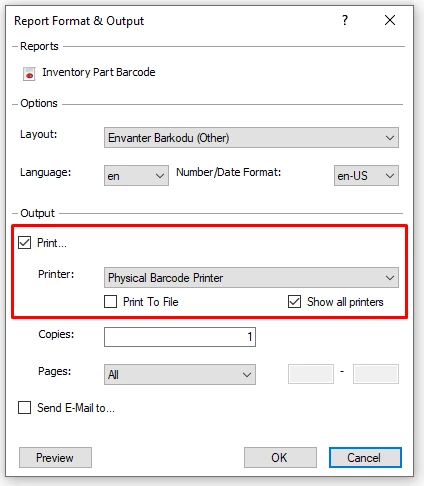Click the Cancel button
Viewport: 424px width, 486px height.
click(365, 457)
